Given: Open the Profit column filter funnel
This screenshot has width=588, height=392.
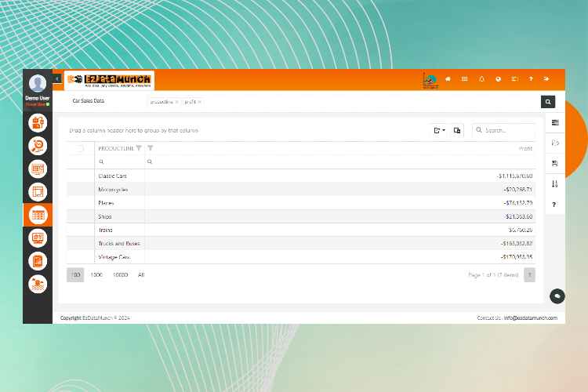Looking at the screenshot, I should (151, 148).
